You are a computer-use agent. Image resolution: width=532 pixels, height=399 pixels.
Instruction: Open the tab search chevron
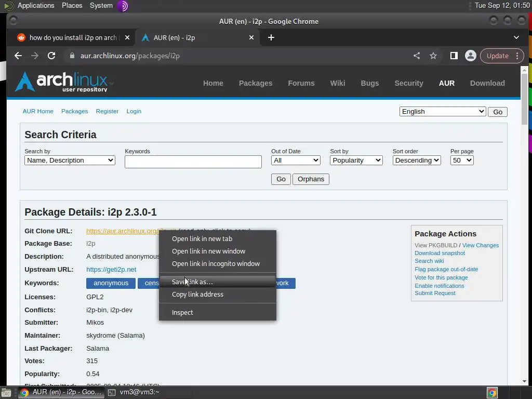click(516, 37)
